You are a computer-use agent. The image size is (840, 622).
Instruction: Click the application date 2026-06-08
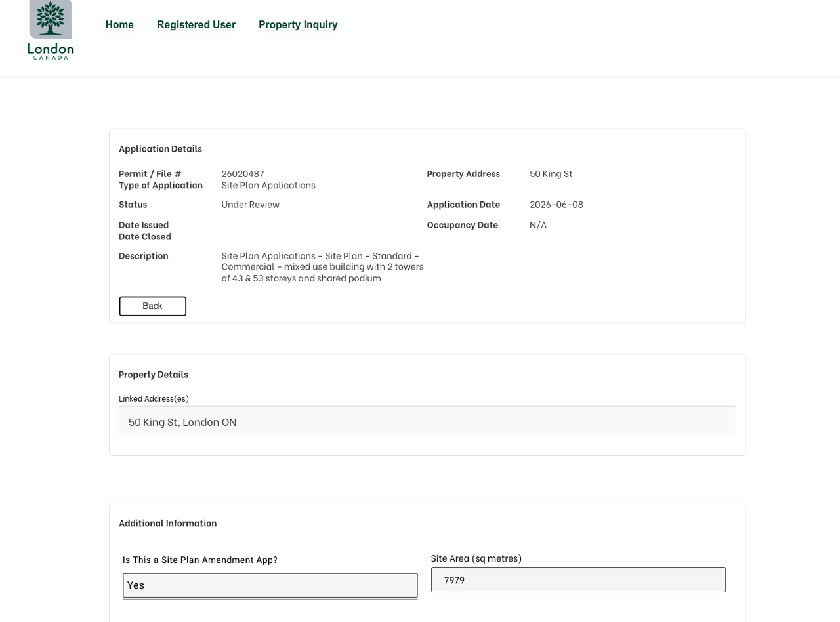[556, 205]
